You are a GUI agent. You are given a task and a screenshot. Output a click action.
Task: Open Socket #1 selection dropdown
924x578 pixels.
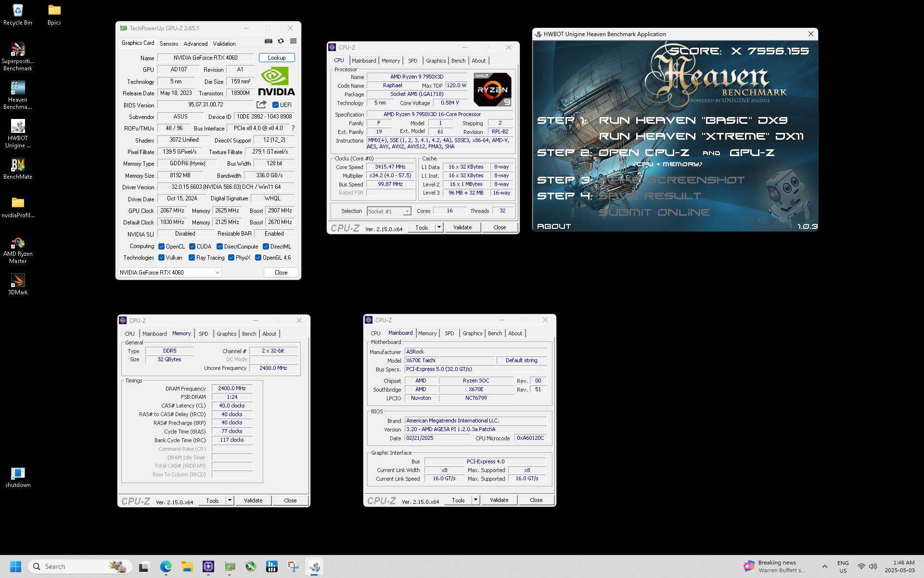pos(389,211)
